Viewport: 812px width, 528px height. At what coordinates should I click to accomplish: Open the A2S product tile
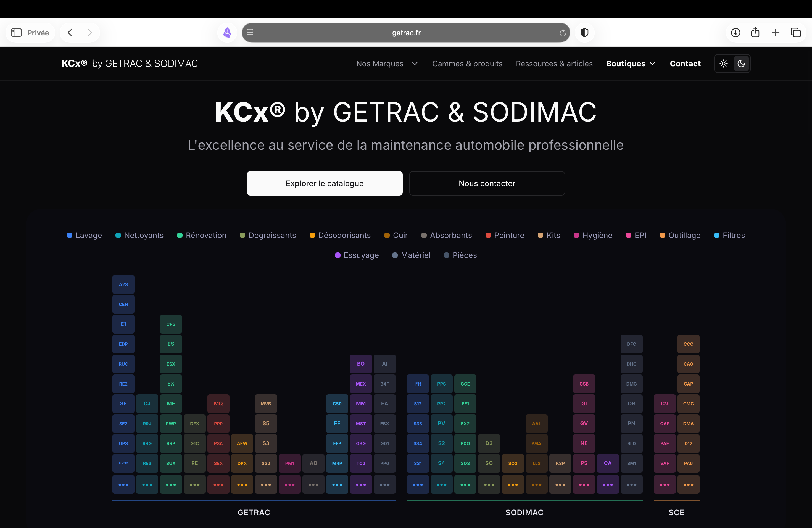(123, 284)
